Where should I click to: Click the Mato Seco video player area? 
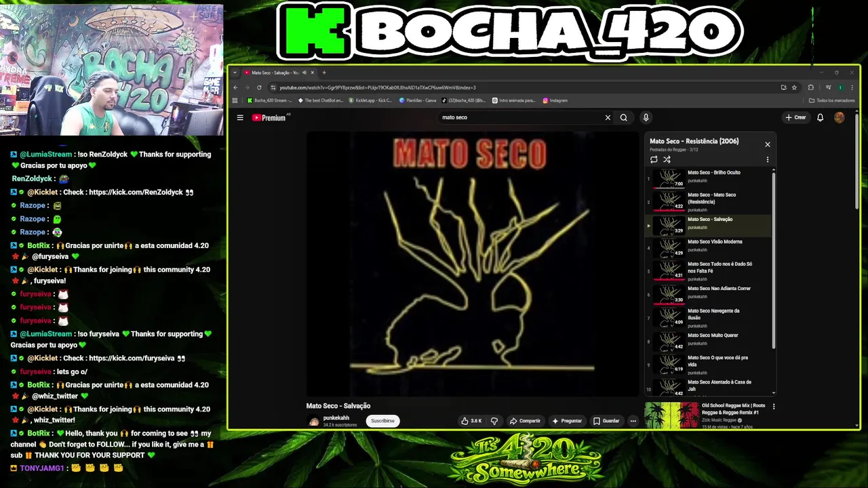pos(472,264)
